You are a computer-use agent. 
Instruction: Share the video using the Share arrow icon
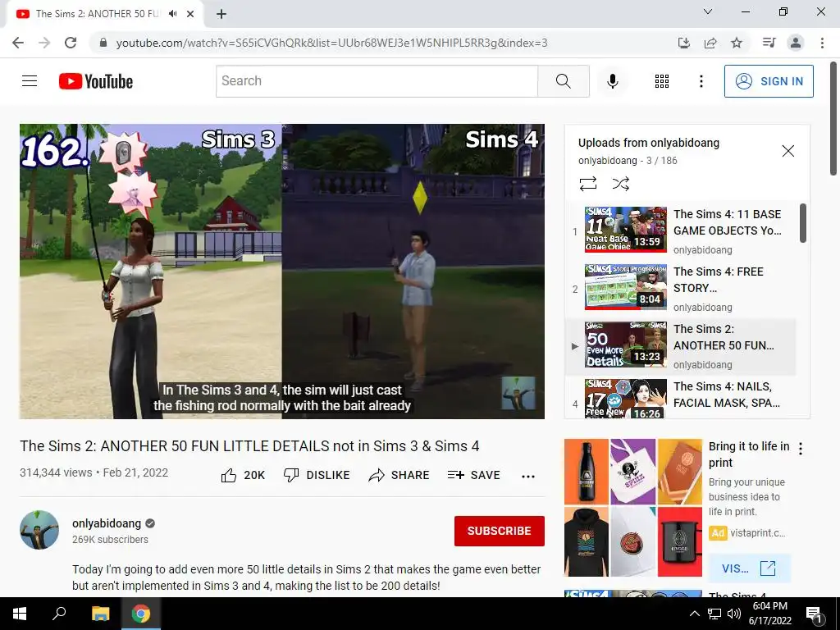pos(377,475)
